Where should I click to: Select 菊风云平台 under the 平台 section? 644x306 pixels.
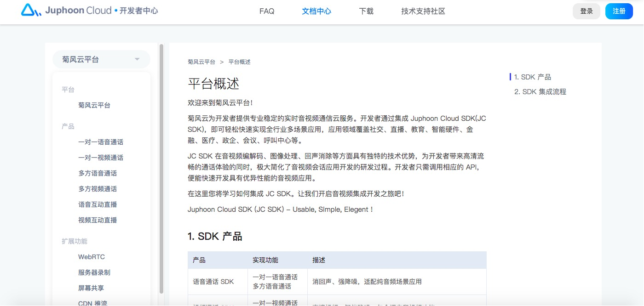coord(94,105)
